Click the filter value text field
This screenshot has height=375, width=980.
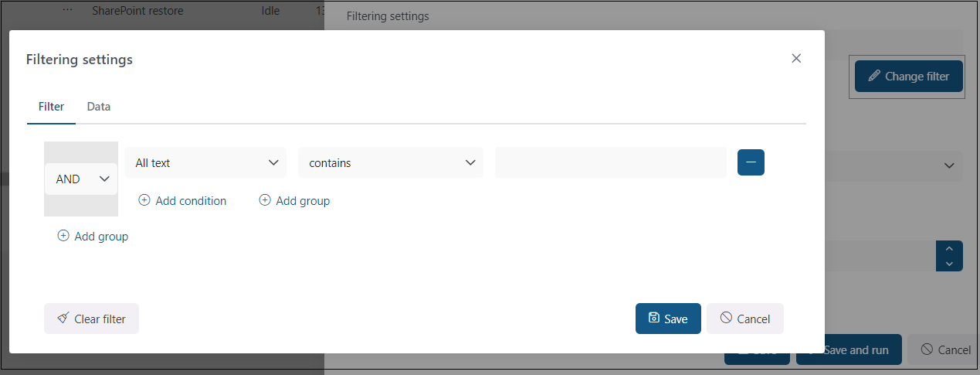coord(610,162)
